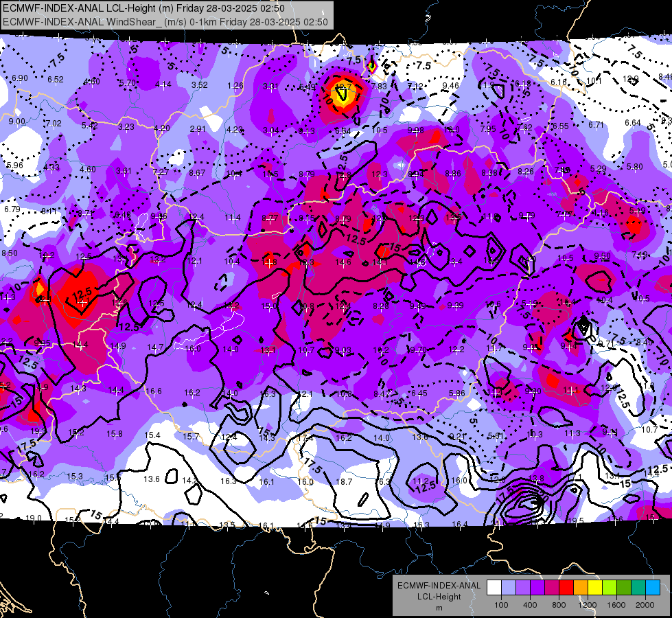Click the grid value '16.4'
This screenshot has height=618, width=672.
(x=459, y=524)
